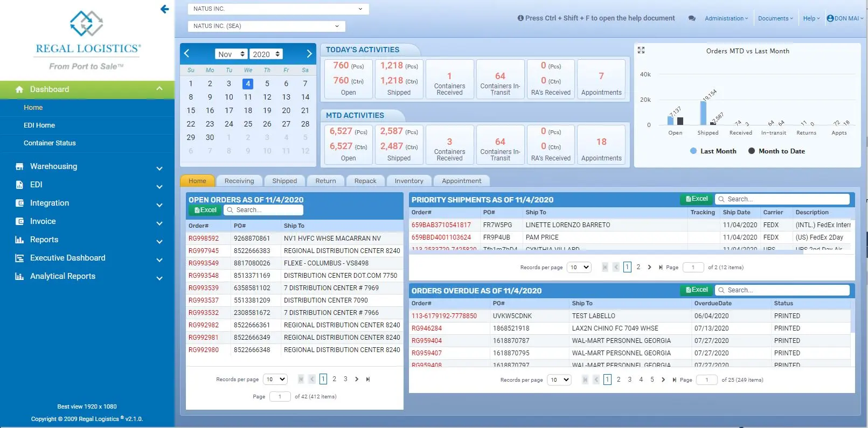
Task: Collapse the sidebar with the back arrow
Action: 165,9
